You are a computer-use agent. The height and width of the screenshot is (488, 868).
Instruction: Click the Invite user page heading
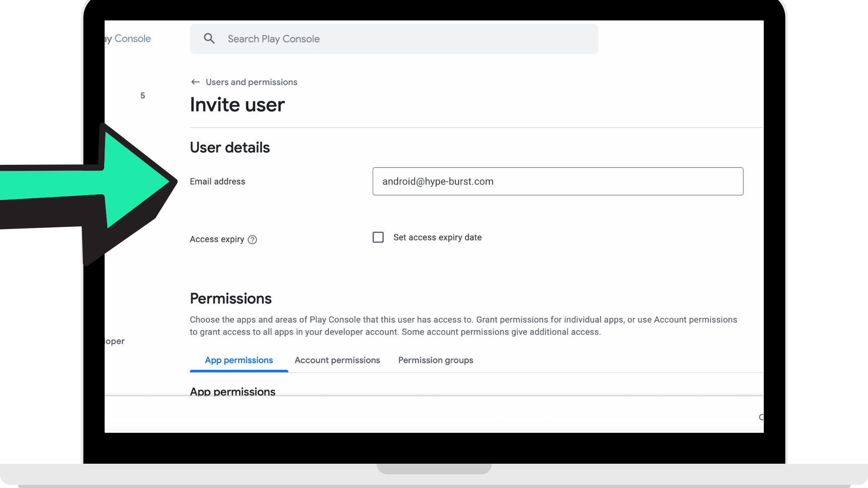(237, 105)
